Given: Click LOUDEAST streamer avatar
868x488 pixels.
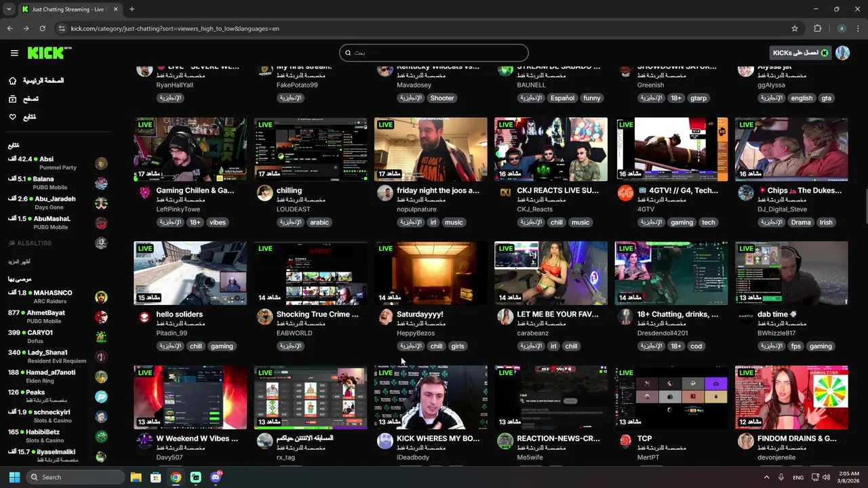Looking at the screenshot, I should [x=264, y=193].
